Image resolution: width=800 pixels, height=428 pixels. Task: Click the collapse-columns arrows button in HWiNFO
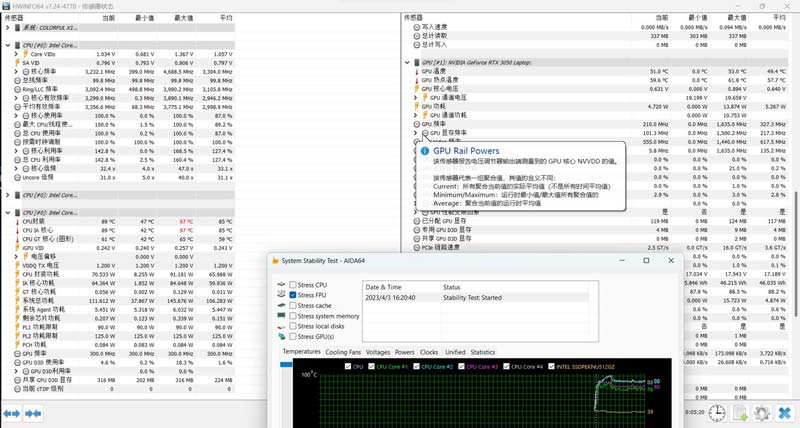click(33, 413)
